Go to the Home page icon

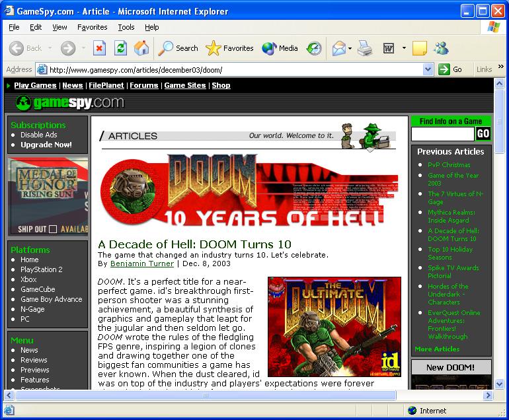(x=141, y=48)
